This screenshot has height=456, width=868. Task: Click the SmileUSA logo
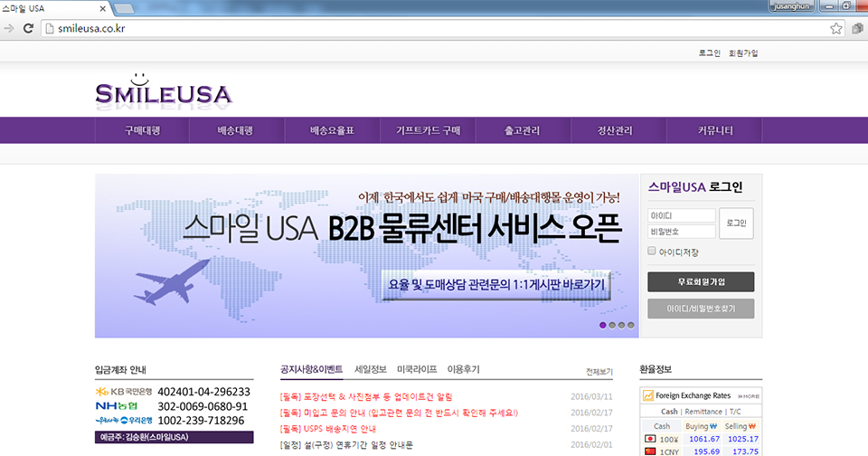point(163,89)
